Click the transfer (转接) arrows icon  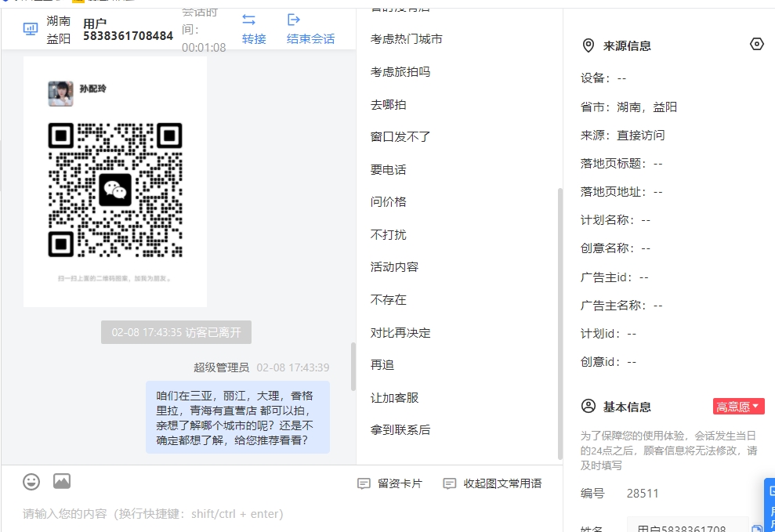point(248,20)
